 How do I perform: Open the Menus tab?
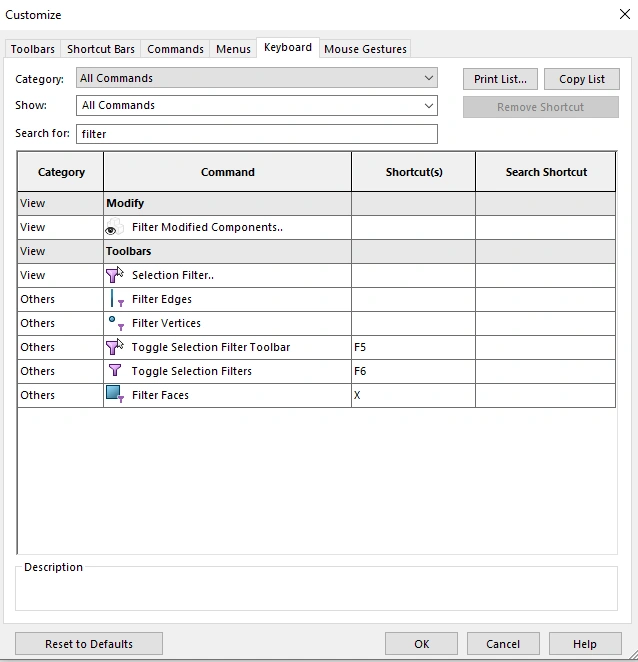pos(233,49)
